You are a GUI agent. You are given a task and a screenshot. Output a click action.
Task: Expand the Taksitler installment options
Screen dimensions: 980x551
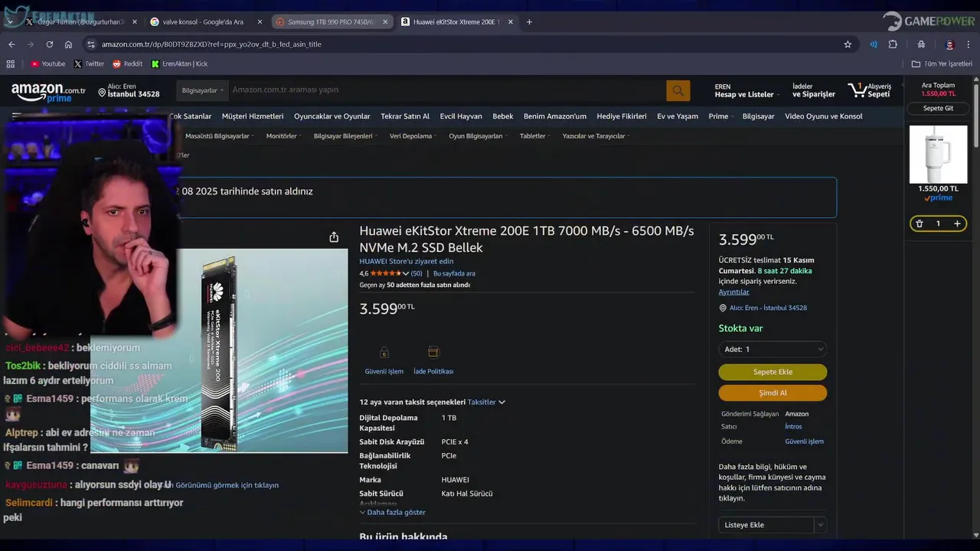[x=486, y=402]
